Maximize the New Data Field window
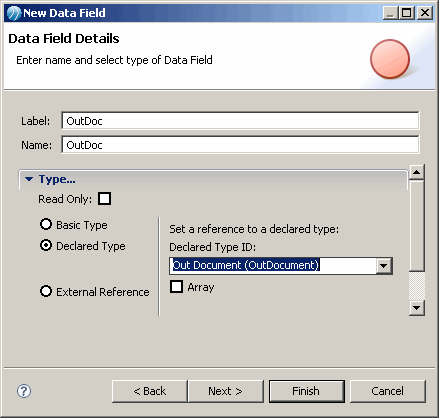 click(407, 13)
